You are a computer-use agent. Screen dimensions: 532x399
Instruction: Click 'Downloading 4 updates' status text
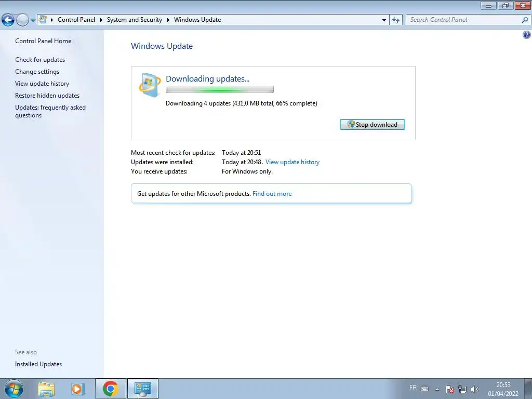tap(242, 103)
